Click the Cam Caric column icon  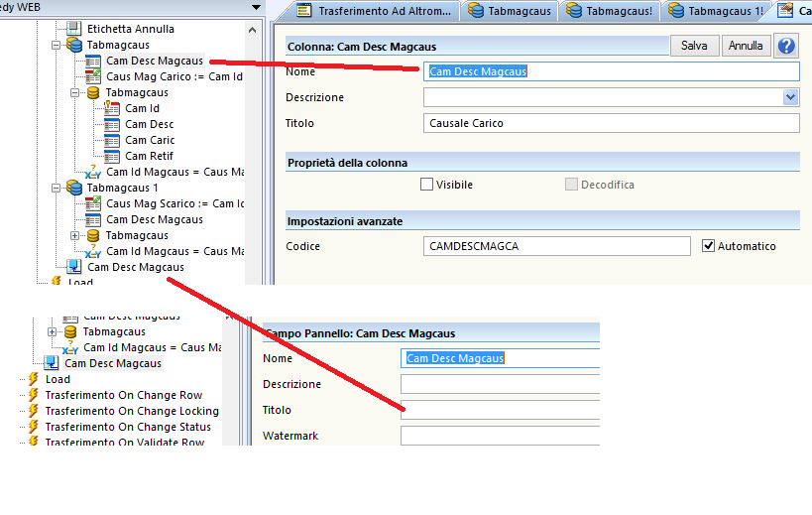[112, 140]
